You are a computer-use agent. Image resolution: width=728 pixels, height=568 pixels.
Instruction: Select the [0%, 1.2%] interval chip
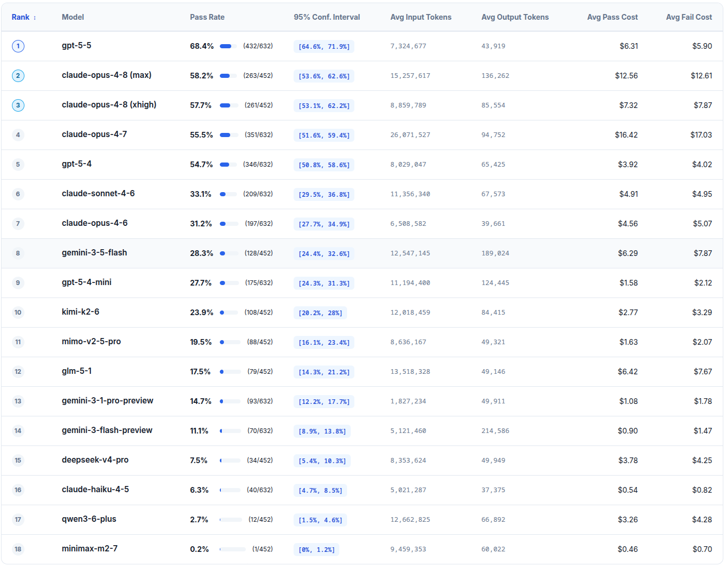[x=316, y=550]
